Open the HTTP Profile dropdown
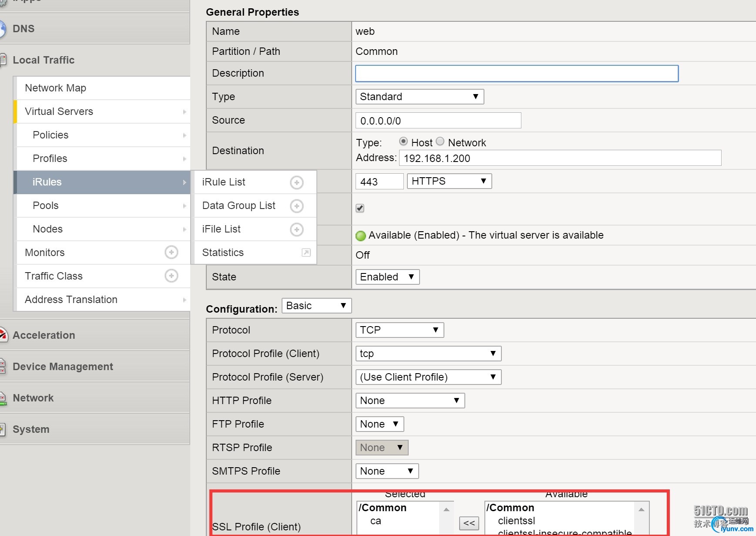 [x=410, y=401]
